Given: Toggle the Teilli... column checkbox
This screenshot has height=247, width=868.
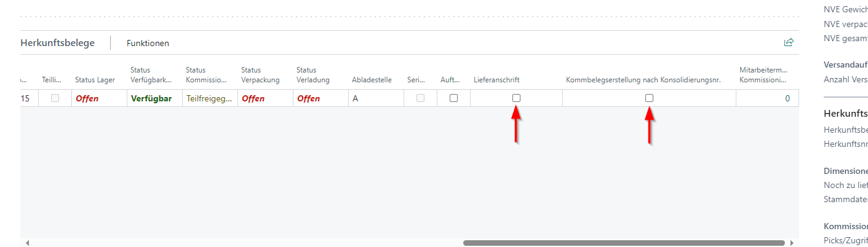Looking at the screenshot, I should tap(55, 98).
